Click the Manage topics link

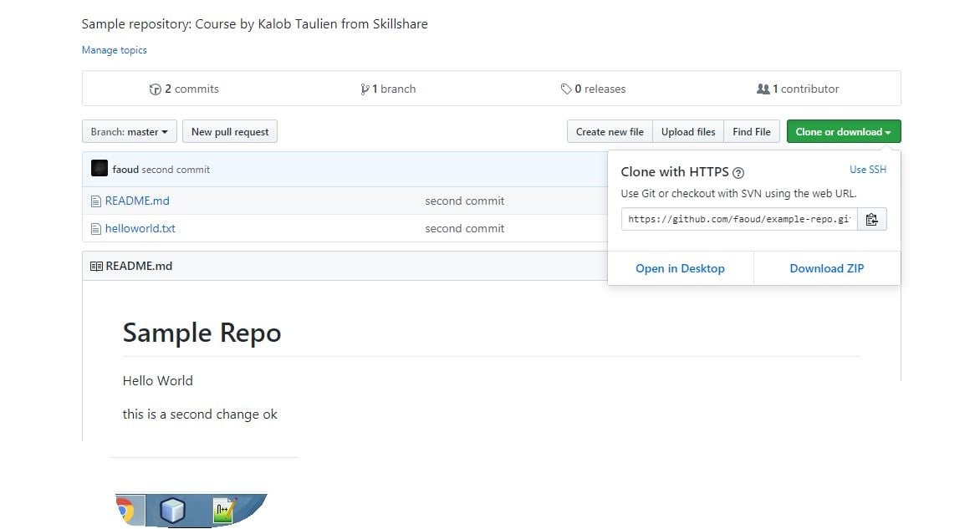click(115, 50)
